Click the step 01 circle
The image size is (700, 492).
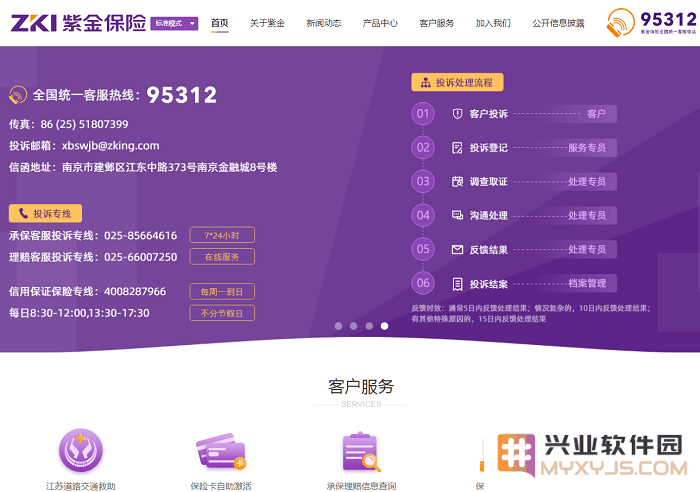[423, 113]
